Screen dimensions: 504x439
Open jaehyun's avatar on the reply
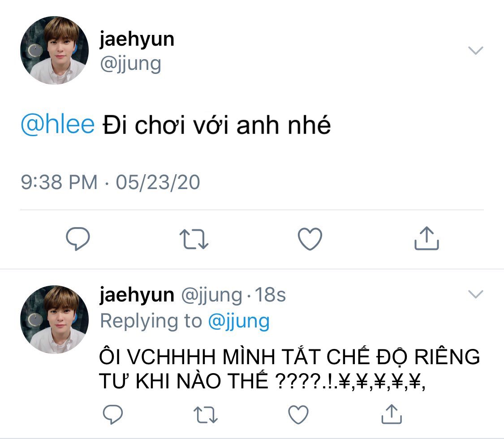coord(54,319)
